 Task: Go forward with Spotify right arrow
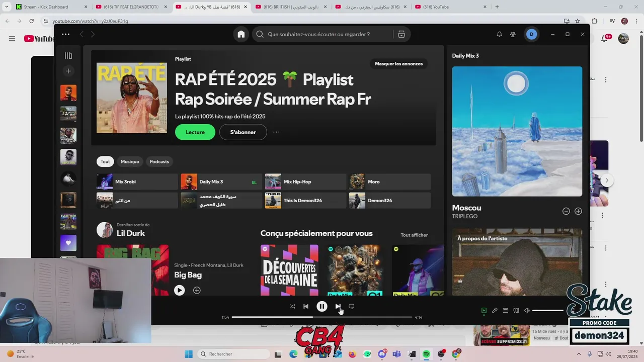coord(93,34)
